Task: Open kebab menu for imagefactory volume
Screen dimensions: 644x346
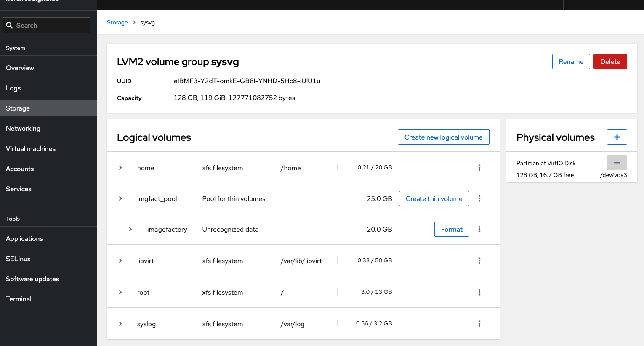Action: pos(479,229)
